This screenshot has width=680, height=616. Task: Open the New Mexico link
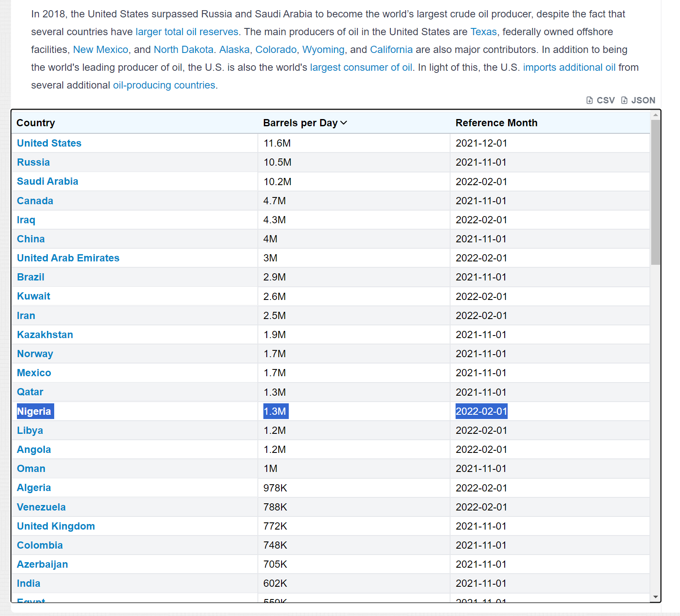coord(101,50)
